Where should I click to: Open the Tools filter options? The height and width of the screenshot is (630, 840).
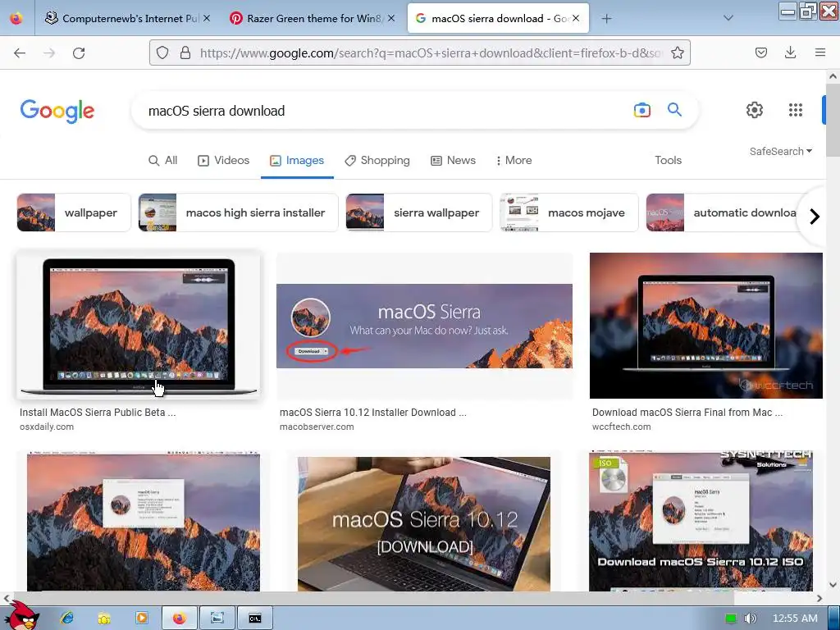(x=668, y=160)
